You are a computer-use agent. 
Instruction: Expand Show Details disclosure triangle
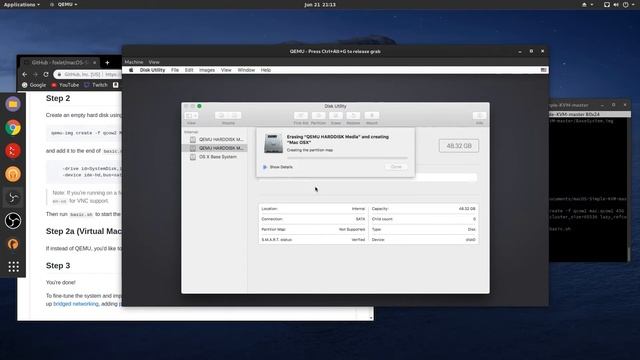[x=265, y=167]
